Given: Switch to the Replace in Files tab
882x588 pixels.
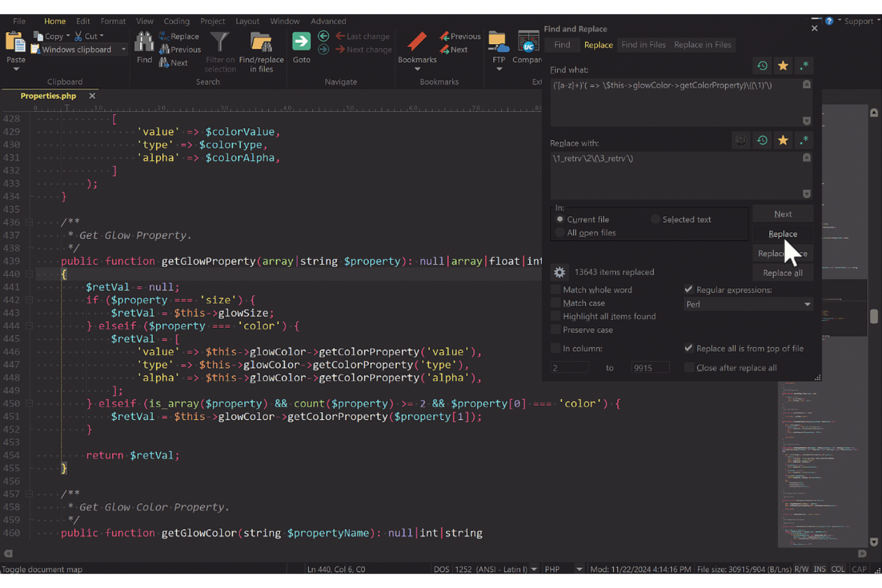Looking at the screenshot, I should pos(702,45).
